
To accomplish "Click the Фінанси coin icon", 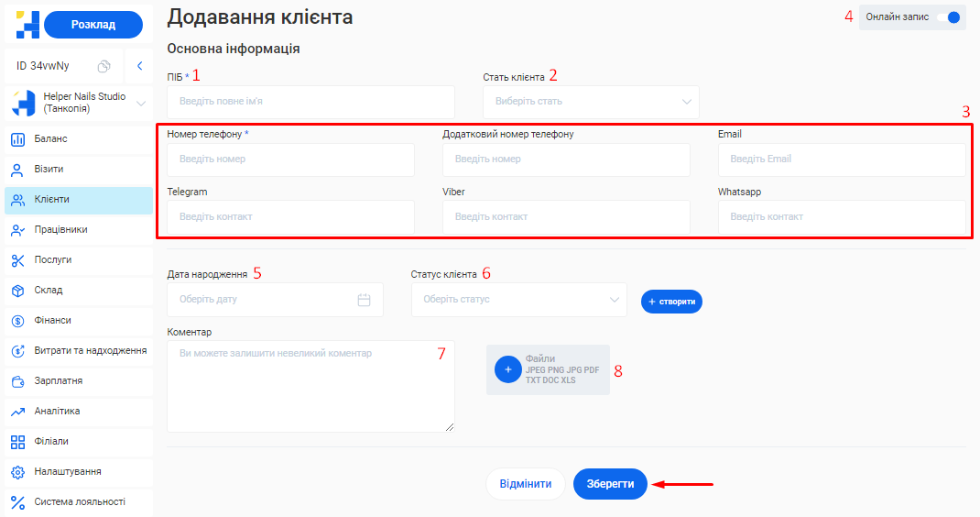I will coord(17,321).
